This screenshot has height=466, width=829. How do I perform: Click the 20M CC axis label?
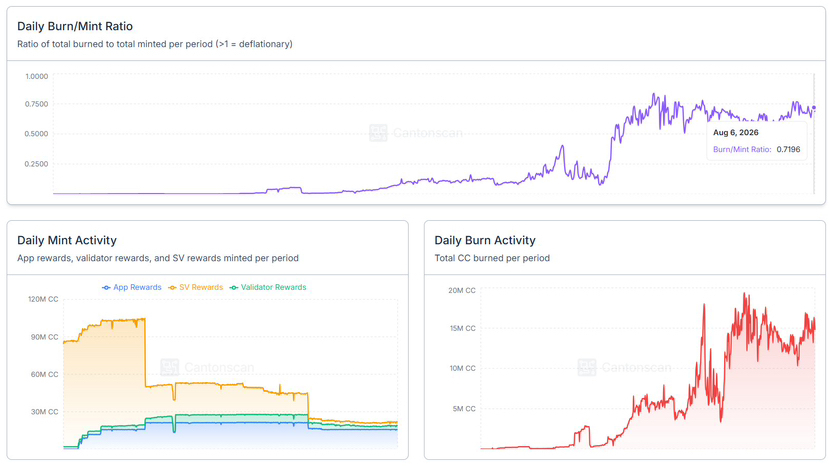pos(462,290)
